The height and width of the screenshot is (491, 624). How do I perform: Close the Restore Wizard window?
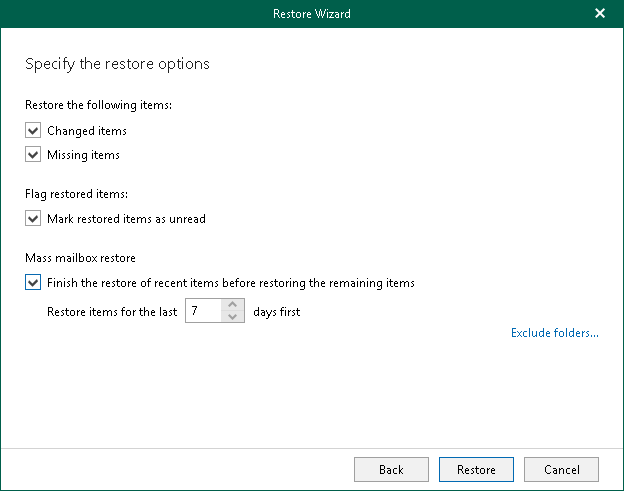[x=600, y=14]
